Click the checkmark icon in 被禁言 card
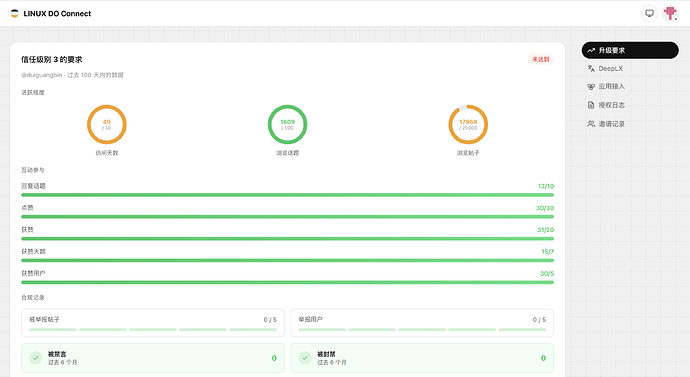Viewport: 690px width, 377px height. [36, 358]
